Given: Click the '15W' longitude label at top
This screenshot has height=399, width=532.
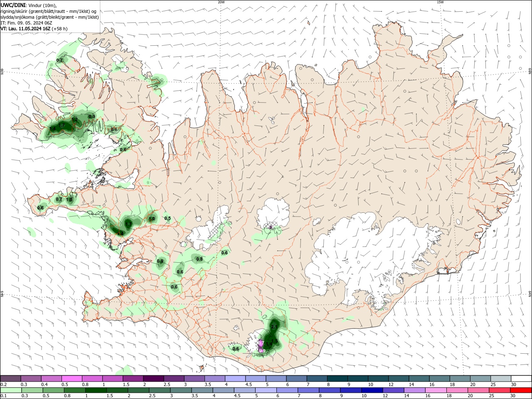Looking at the screenshot, I should coord(440,2).
